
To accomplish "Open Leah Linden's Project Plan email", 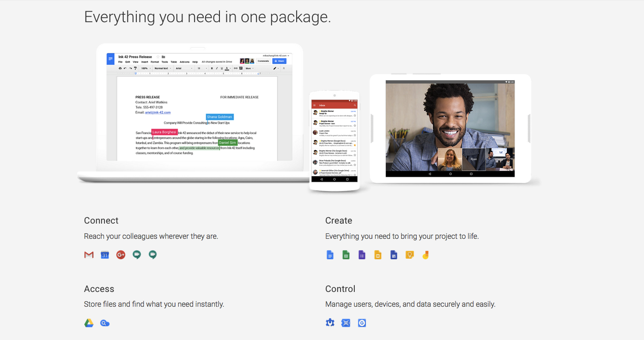I will tap(334, 133).
